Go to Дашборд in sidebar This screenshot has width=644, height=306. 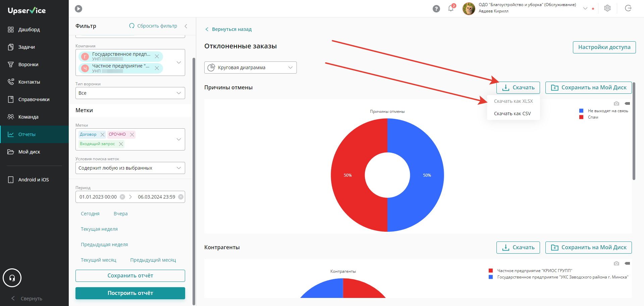pyautogui.click(x=34, y=30)
